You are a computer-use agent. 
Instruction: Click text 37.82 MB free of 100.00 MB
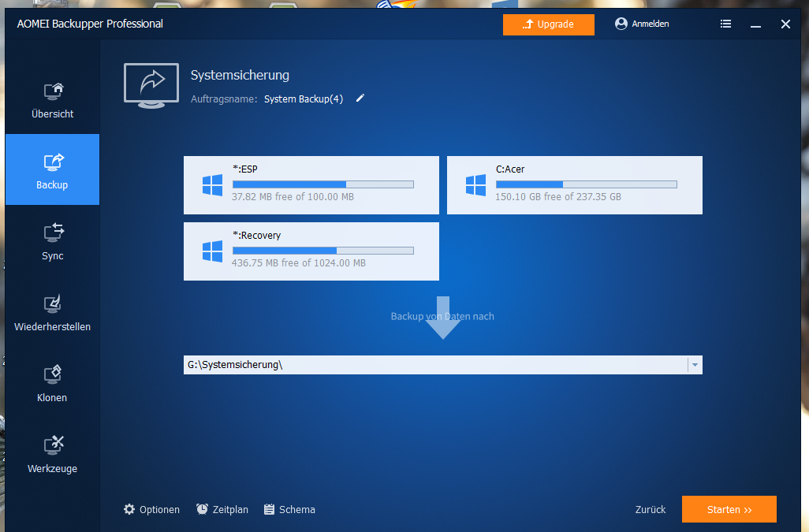click(x=293, y=196)
